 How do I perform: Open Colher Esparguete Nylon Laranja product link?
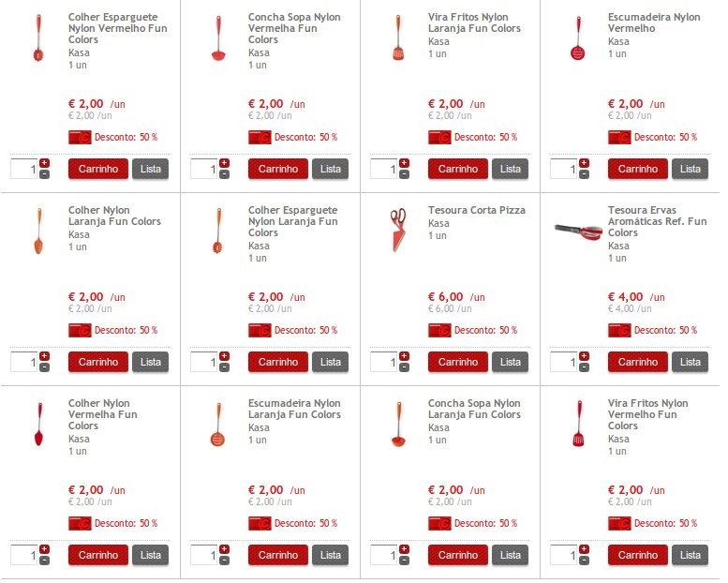pyautogui.click(x=294, y=221)
